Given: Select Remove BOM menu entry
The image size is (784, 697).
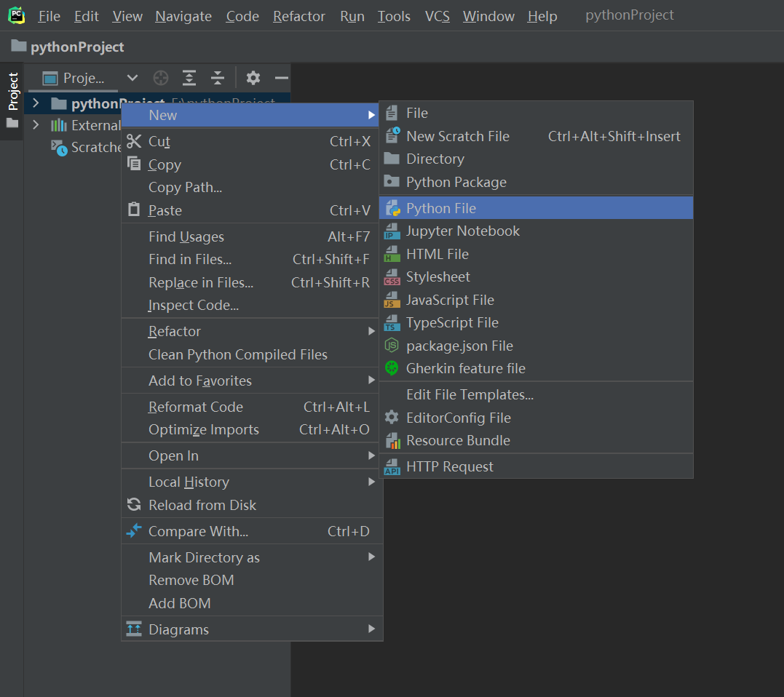Looking at the screenshot, I should click(x=252, y=580).
